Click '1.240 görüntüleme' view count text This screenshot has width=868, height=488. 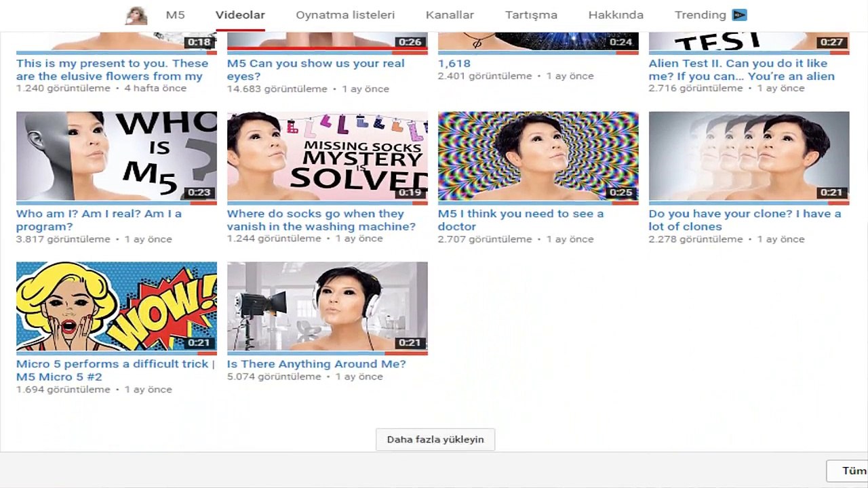pyautogui.click(x=63, y=89)
